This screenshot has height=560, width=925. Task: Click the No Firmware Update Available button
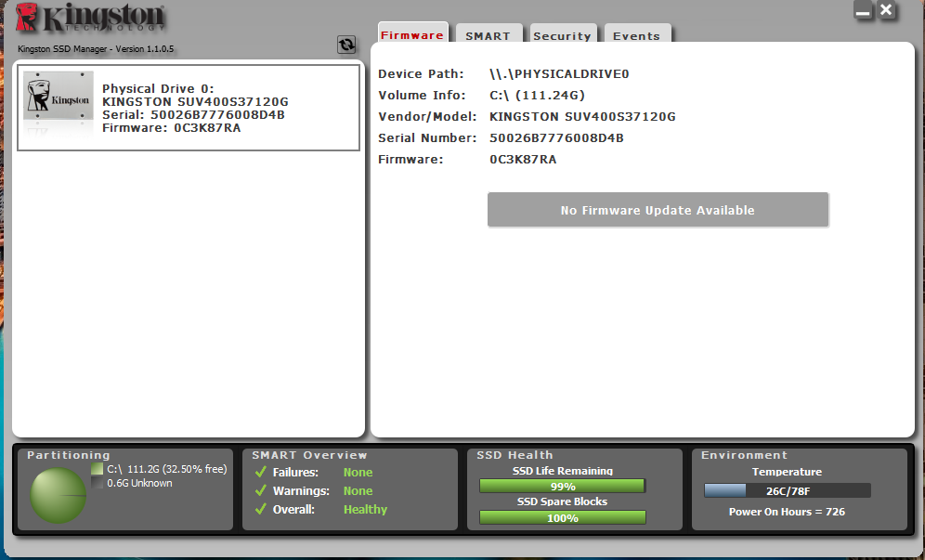pos(658,210)
